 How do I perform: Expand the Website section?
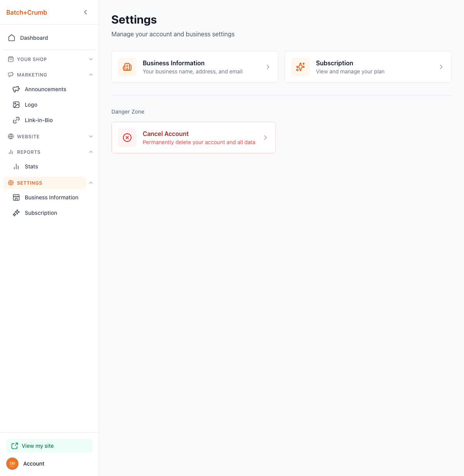[x=91, y=136]
